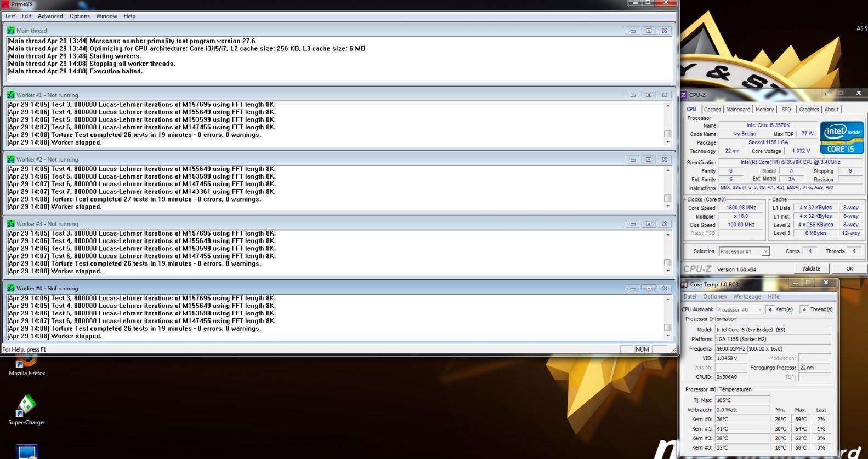Click the CPUID value 0x306A9 in Core Temp
868x459 pixels.
pos(731,377)
